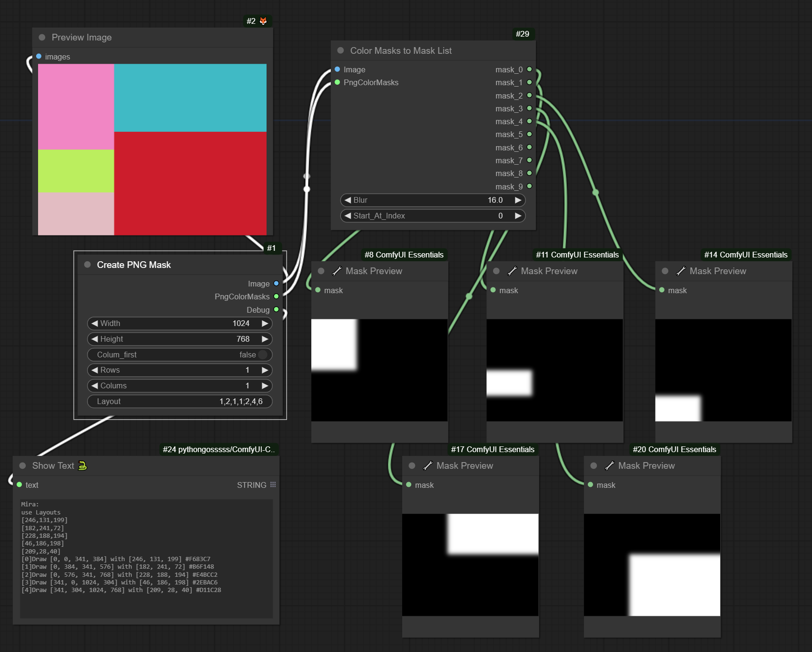The image size is (812, 652).
Task: Click the '#24 pythongosssss/ComfyUI-C..' badge
Action: 219,449
